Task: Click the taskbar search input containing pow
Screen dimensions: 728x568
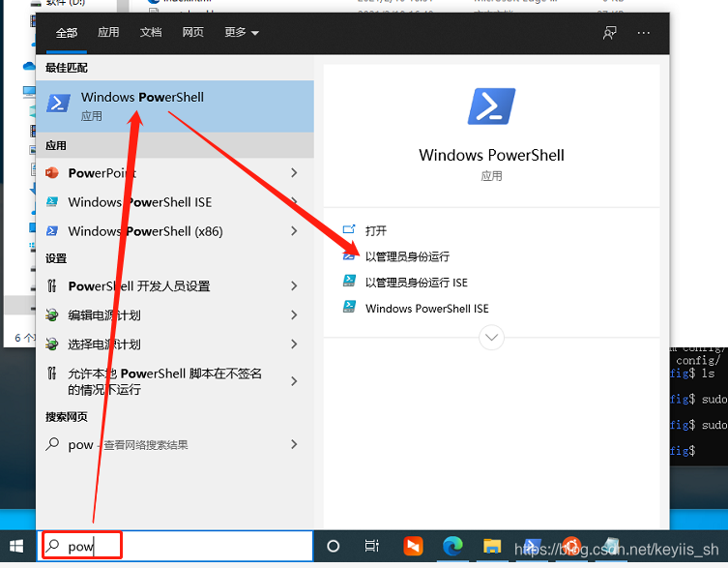Action: coord(175,546)
